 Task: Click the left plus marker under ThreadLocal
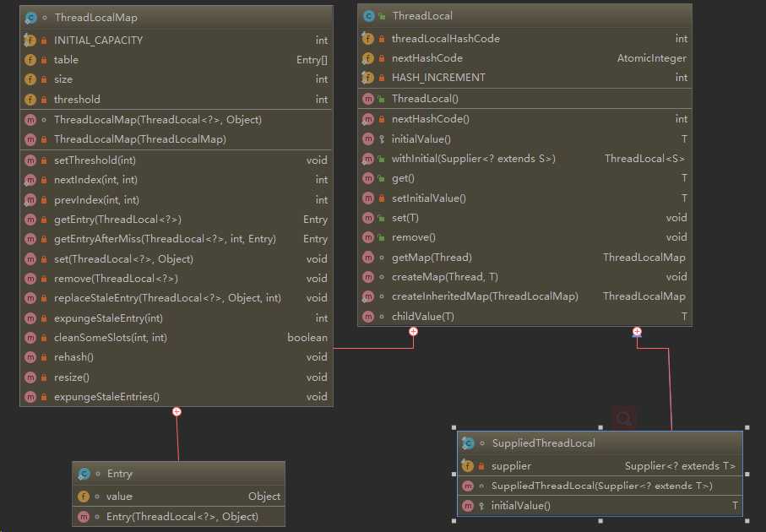pos(413,332)
